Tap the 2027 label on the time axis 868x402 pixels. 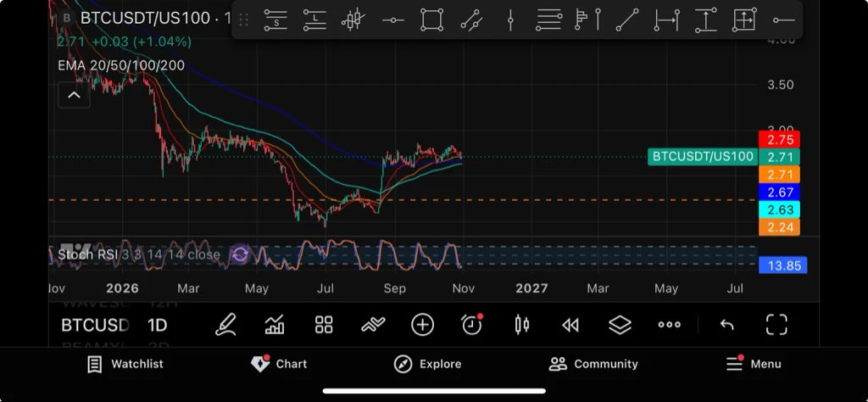[x=531, y=288]
